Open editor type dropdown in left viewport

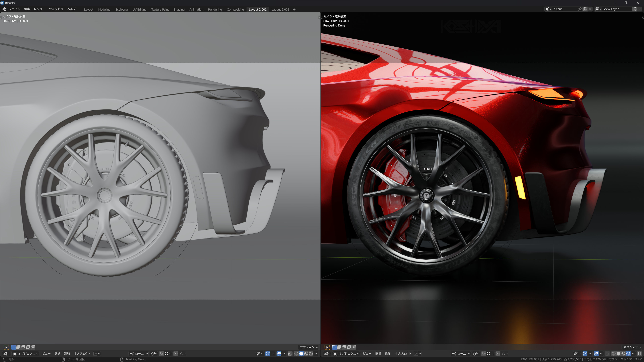[6, 353]
